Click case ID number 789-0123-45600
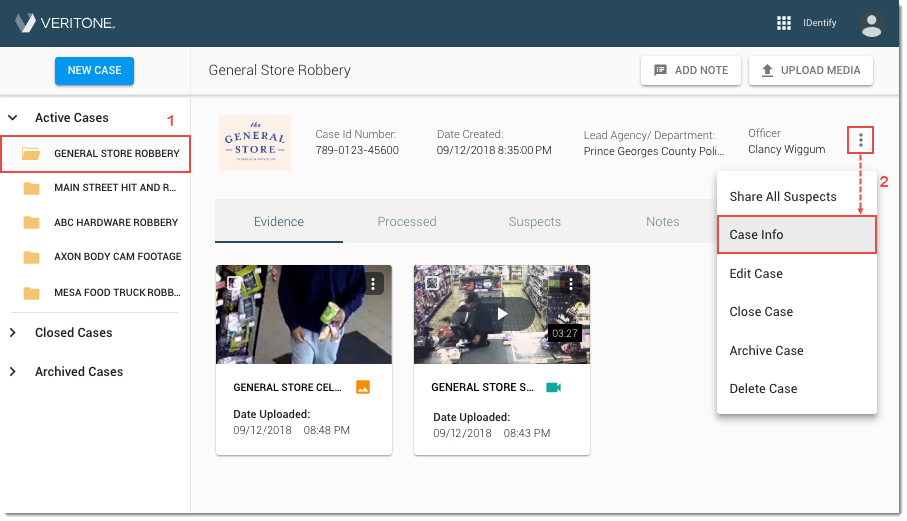The height and width of the screenshot is (521, 907). pyautogui.click(x=357, y=150)
